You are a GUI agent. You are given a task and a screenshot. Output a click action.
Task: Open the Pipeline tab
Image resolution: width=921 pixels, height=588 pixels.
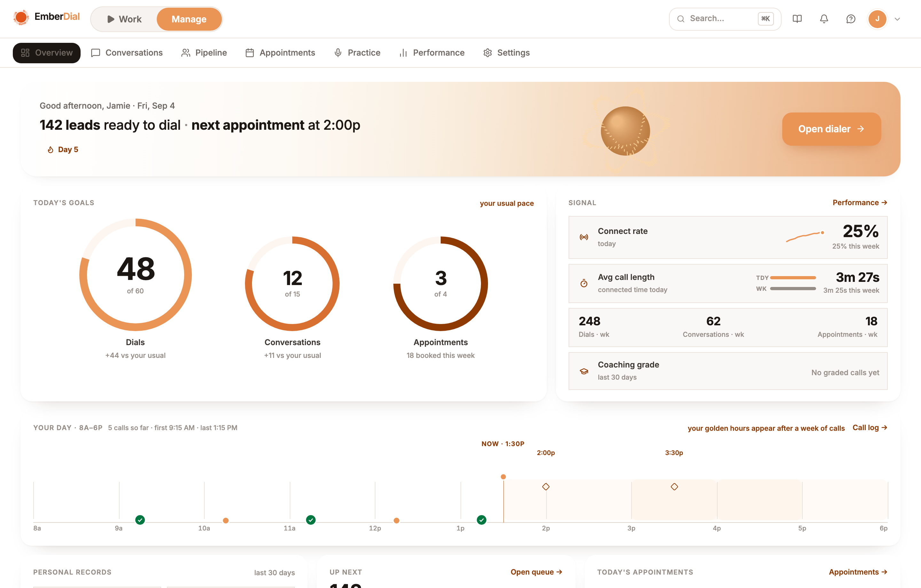pos(204,53)
